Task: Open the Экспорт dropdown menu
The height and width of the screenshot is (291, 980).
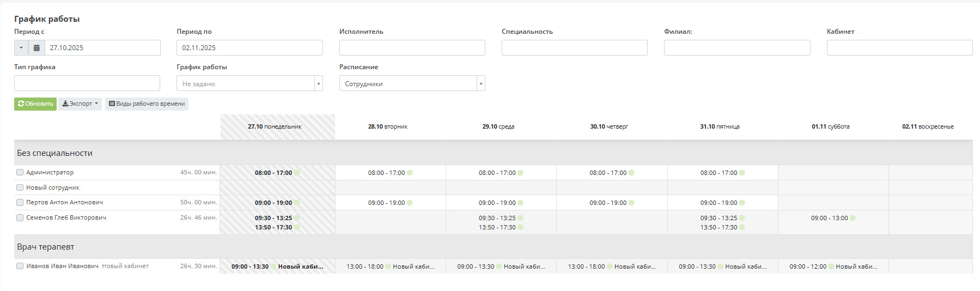Action: click(80, 104)
